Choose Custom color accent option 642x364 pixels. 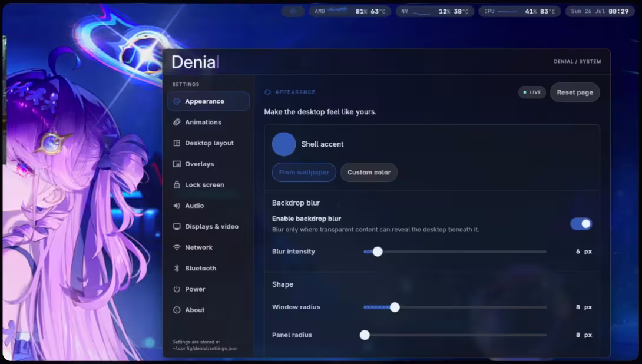[x=369, y=173]
